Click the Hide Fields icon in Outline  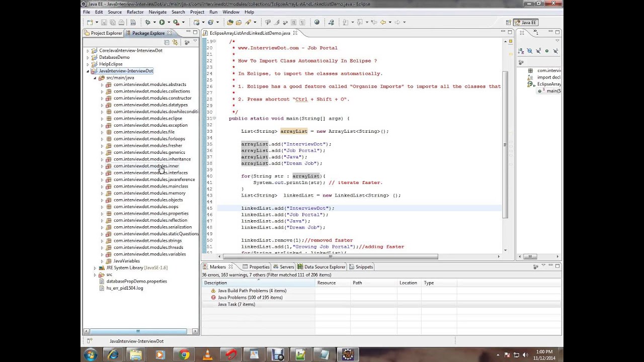click(x=530, y=51)
